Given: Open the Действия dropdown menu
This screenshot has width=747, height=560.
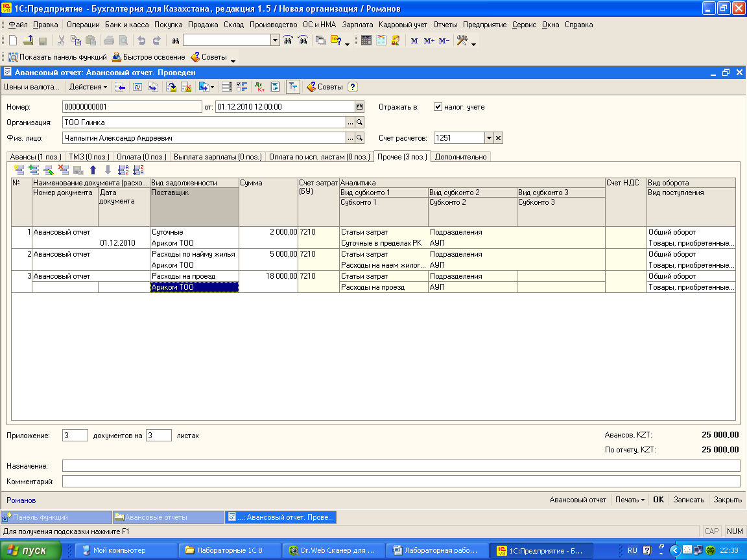Looking at the screenshot, I should (88, 87).
